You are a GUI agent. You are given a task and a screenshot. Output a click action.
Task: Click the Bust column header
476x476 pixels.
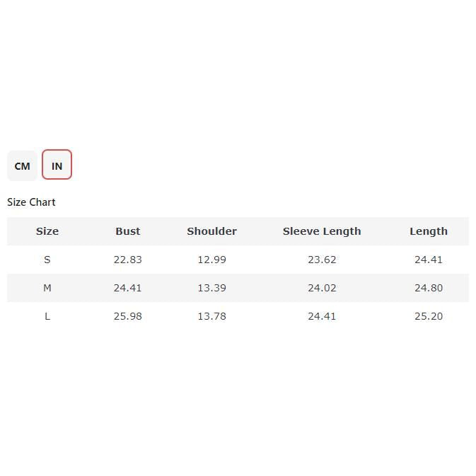128,231
